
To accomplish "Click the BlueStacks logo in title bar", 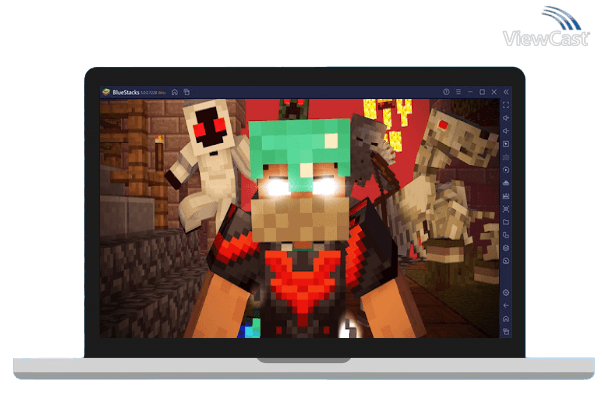I will pos(106,92).
